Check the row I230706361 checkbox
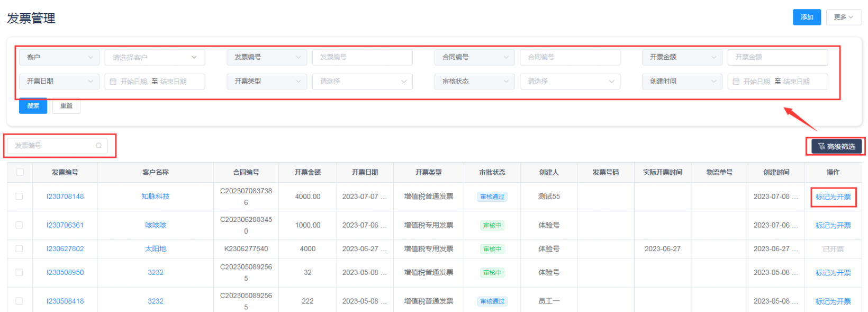The height and width of the screenshot is (312, 868). (19, 225)
